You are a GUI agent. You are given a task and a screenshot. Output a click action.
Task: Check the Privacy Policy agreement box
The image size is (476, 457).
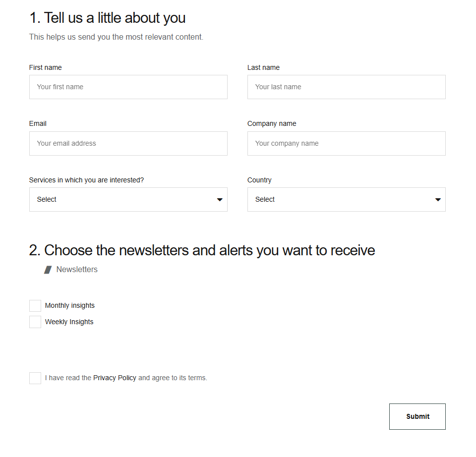click(35, 378)
